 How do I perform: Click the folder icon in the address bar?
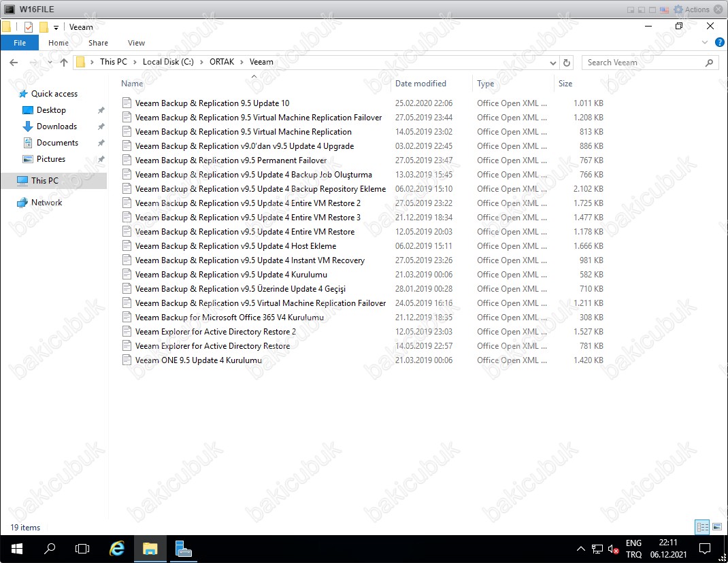tap(81, 62)
